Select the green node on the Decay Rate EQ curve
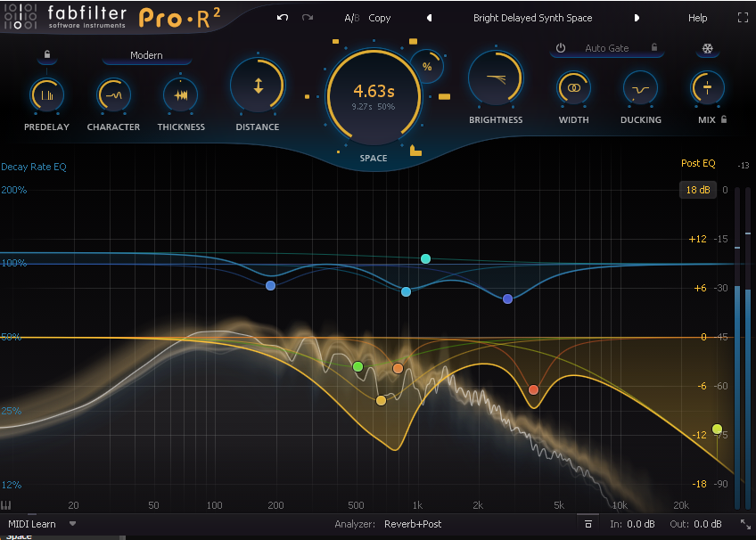Image resolution: width=756 pixels, height=540 pixels. 357,366
